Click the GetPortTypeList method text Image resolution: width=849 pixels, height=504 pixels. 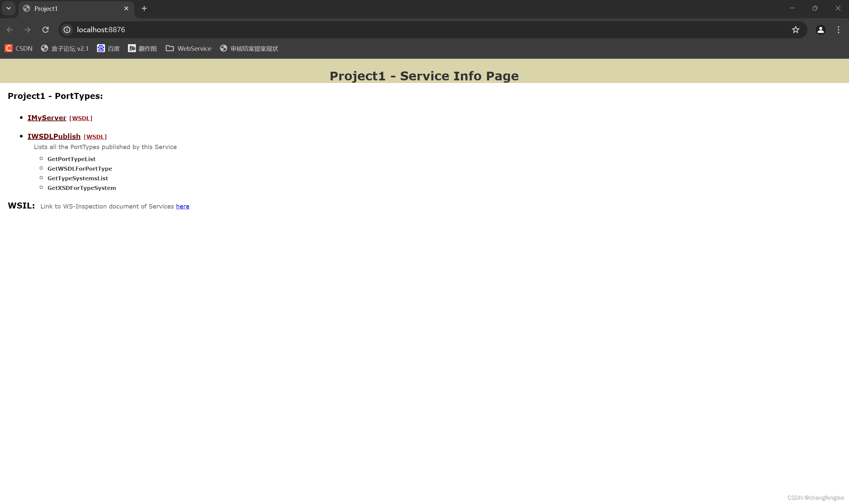pyautogui.click(x=71, y=159)
